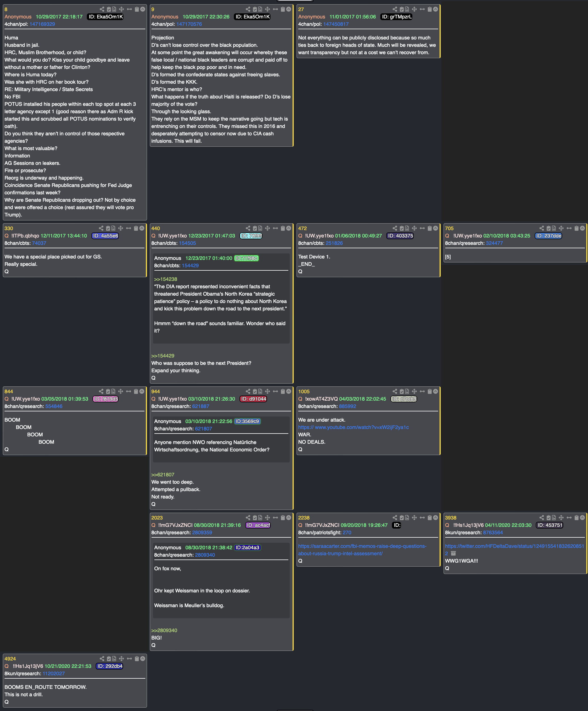
Task: Collapse post 440 using the circled arrow
Action: point(289,228)
